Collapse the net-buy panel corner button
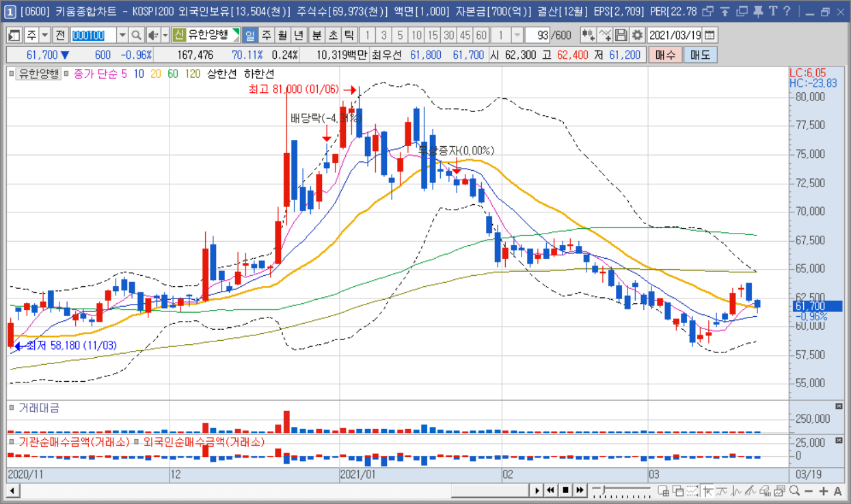851x504 pixels. pos(839,440)
